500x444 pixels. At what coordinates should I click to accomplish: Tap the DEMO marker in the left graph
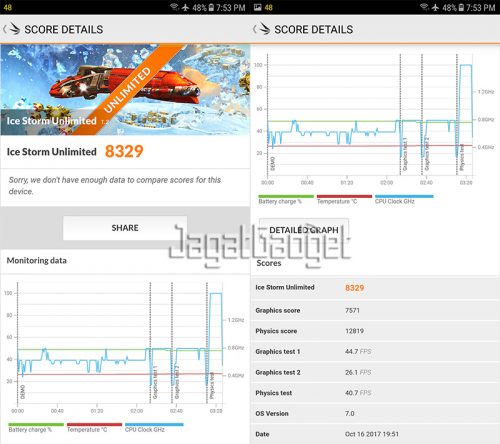click(x=22, y=392)
